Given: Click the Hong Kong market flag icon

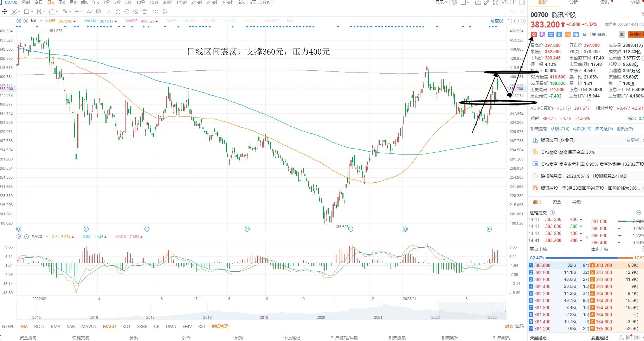Looking at the screenshot, I should (x=534, y=34).
